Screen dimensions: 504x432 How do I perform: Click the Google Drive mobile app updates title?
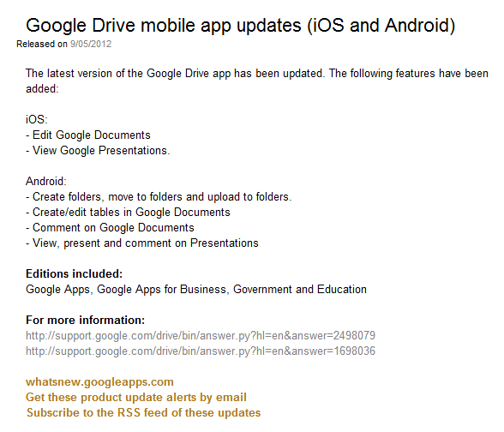click(x=240, y=26)
